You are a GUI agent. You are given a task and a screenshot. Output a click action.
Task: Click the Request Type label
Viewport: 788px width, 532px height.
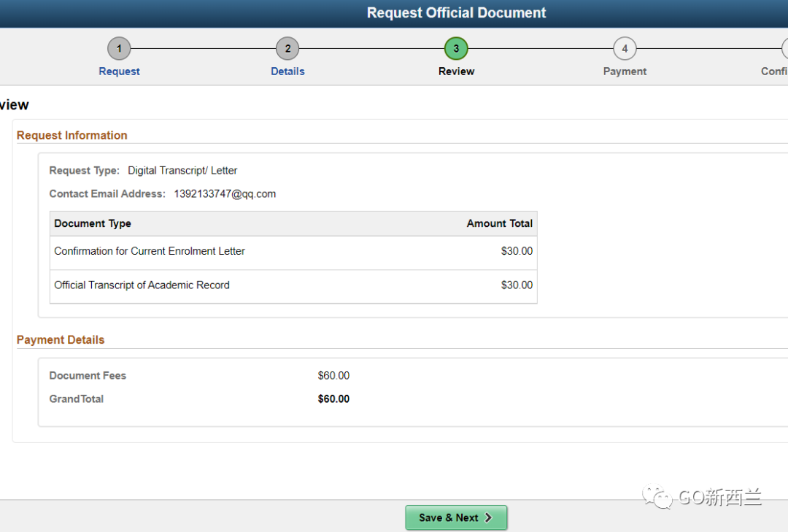pos(85,171)
